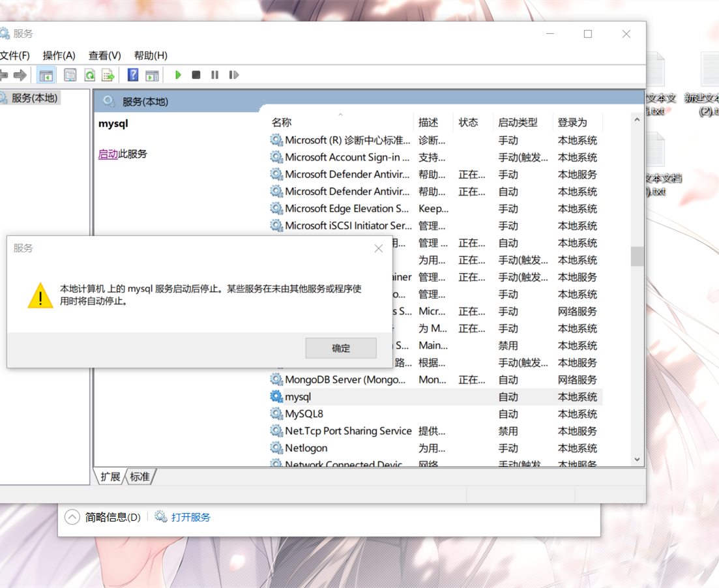Click the 启动 link to start mysql

[x=108, y=154]
